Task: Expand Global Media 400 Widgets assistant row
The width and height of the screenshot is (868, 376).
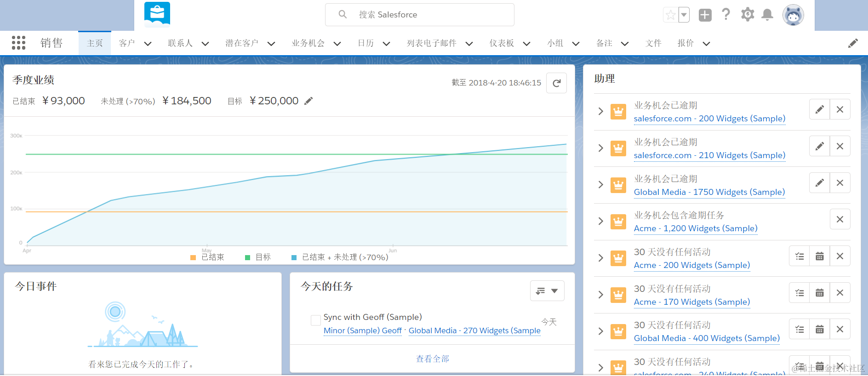Action: [x=600, y=331]
